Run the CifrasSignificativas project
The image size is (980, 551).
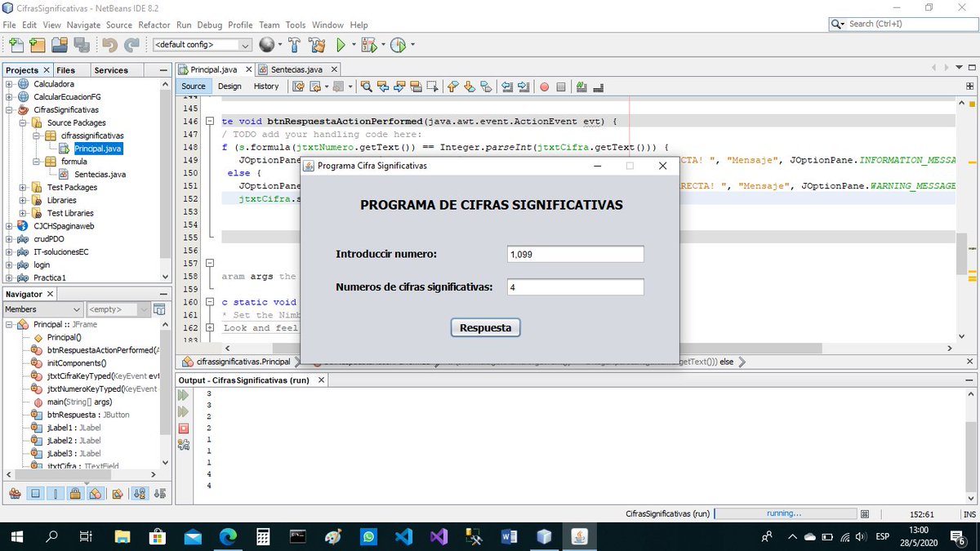coord(341,45)
